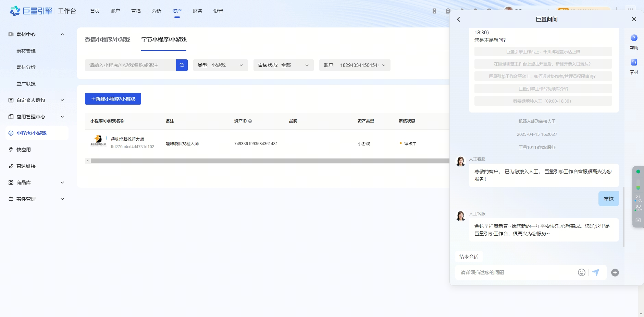Click the scrollbar left arrow under table
This screenshot has height=317, width=644.
(88, 161)
